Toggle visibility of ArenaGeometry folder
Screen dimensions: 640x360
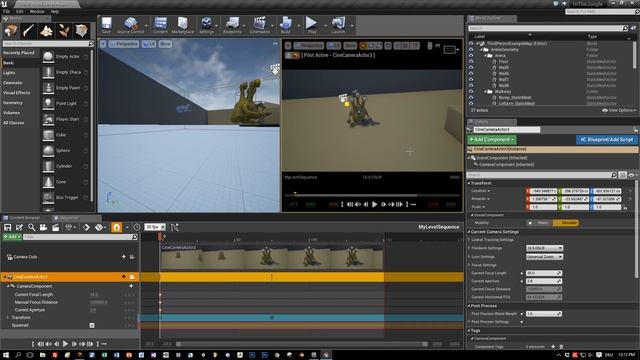coord(471,49)
